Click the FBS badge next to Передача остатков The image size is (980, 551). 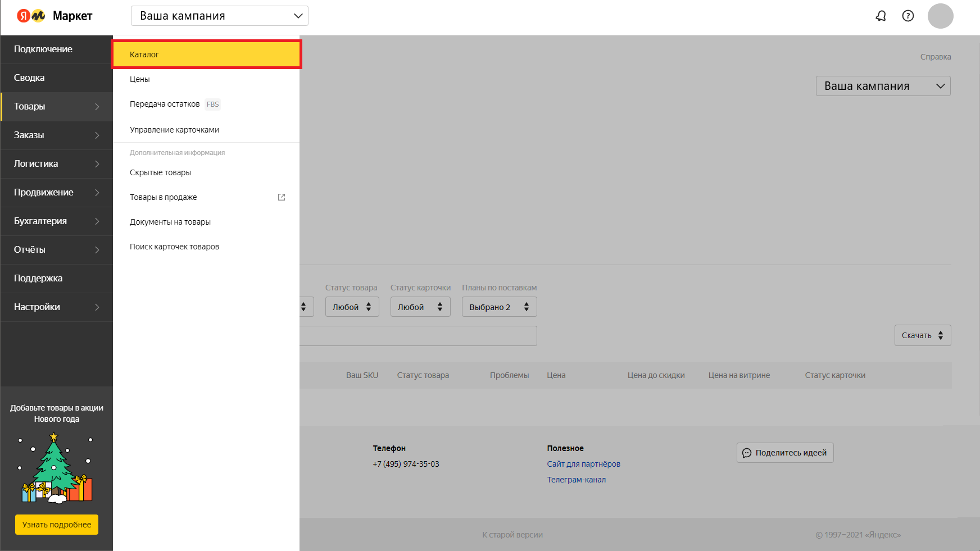coord(212,104)
